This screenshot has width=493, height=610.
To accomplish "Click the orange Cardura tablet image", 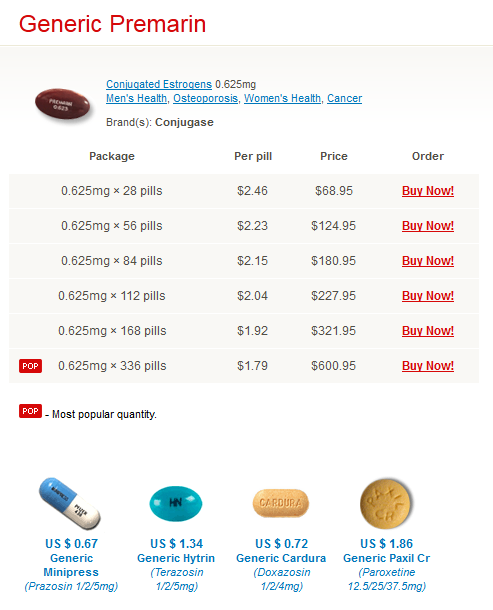I will pyautogui.click(x=281, y=503).
